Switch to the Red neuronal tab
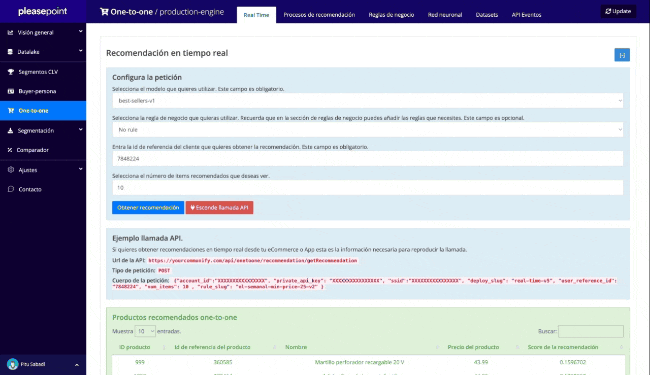This screenshot has height=375, width=650. 445,15
